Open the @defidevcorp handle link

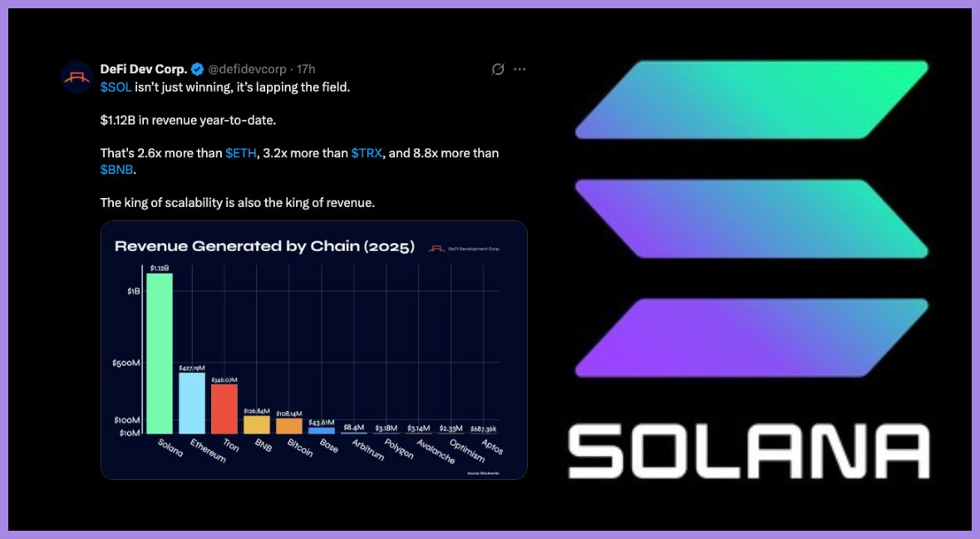247,69
